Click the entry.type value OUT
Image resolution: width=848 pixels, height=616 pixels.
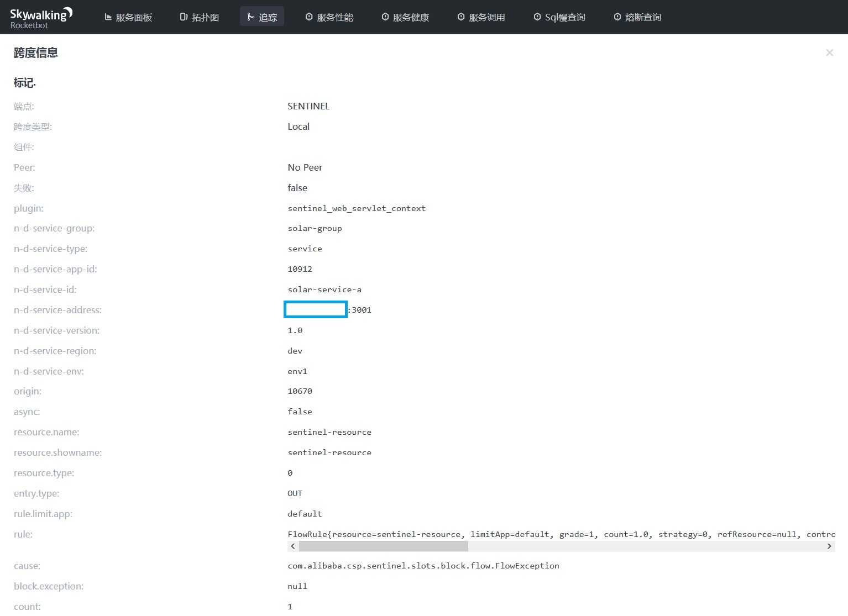tap(295, 493)
